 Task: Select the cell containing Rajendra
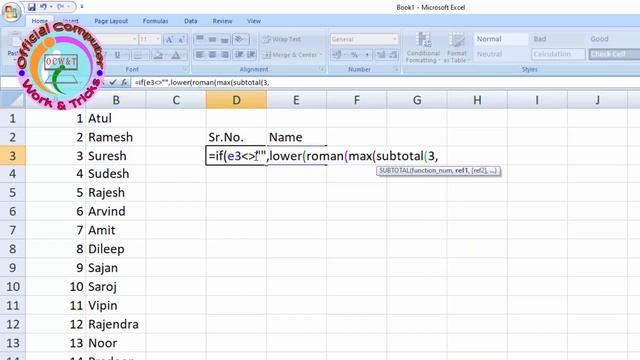coord(116,324)
